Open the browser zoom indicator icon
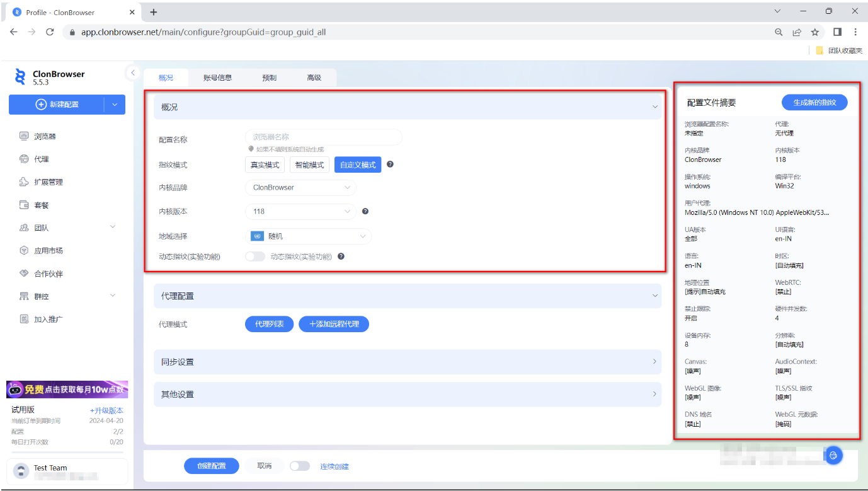This screenshot has width=868, height=491. click(x=779, y=32)
